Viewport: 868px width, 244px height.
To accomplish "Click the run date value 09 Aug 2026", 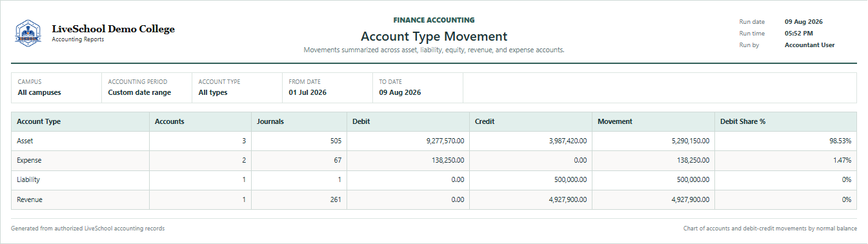I will point(803,22).
